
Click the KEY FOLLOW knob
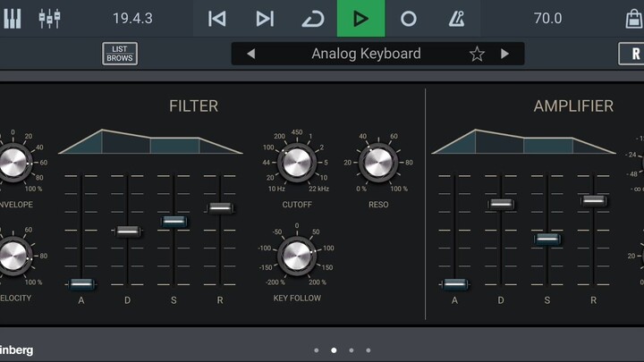coord(296,257)
